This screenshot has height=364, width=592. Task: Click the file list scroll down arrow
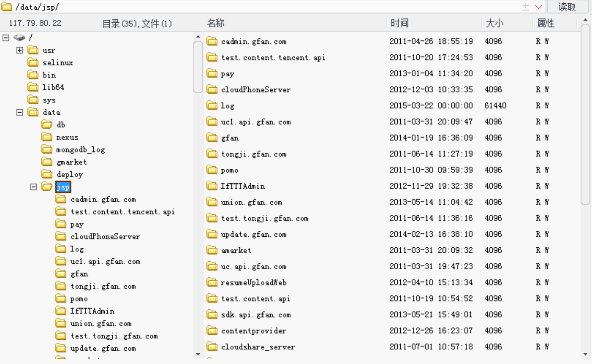click(585, 354)
